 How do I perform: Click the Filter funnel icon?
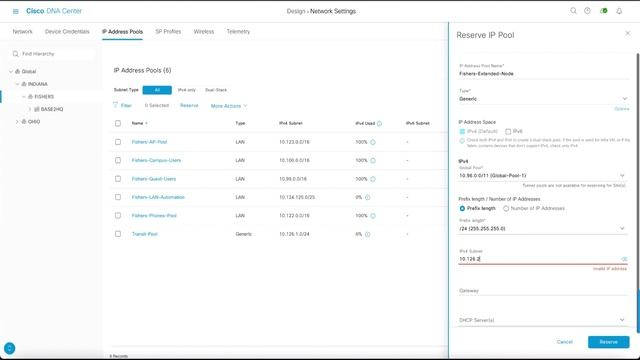[x=115, y=105]
